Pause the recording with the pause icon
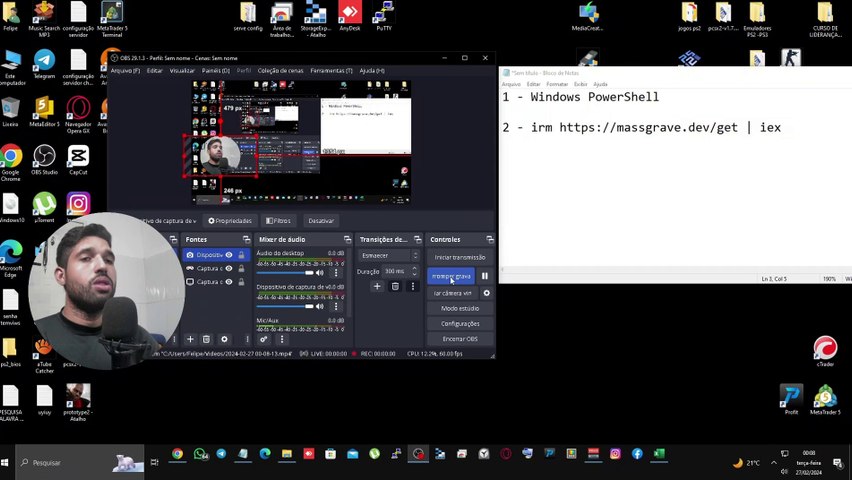Viewport: 852px width, 480px height. (x=485, y=276)
